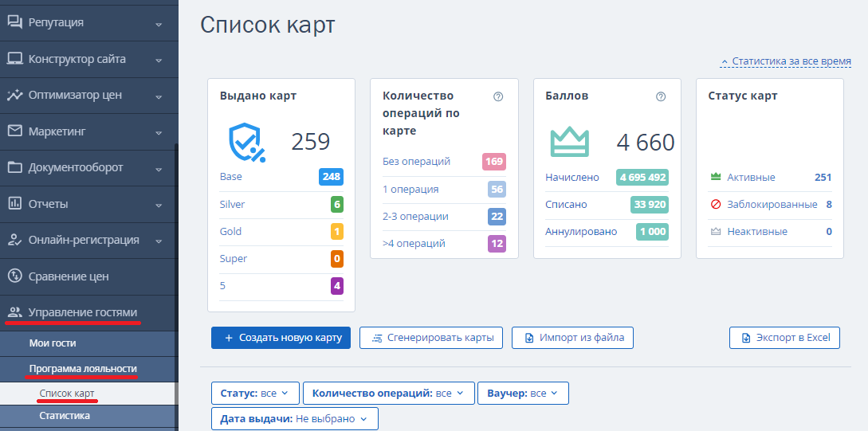Click the green crown icon beside Активные
868x431 pixels.
pyautogui.click(x=715, y=177)
